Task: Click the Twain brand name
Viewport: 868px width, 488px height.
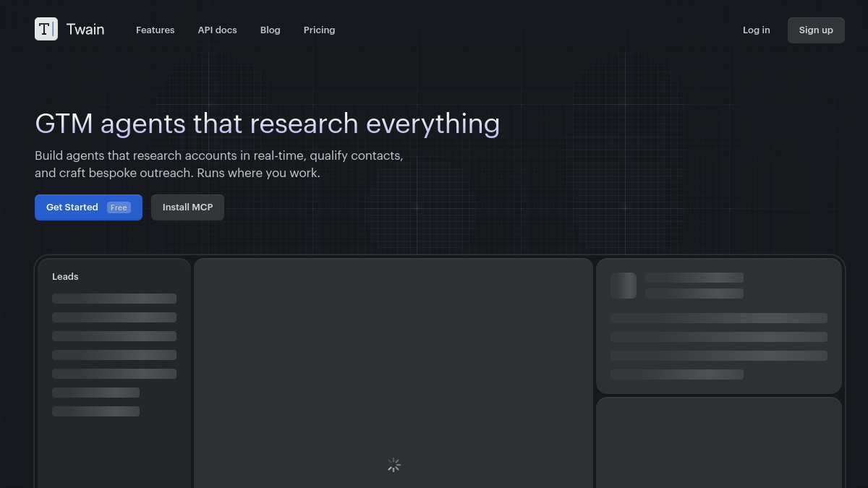Action: click(x=85, y=30)
